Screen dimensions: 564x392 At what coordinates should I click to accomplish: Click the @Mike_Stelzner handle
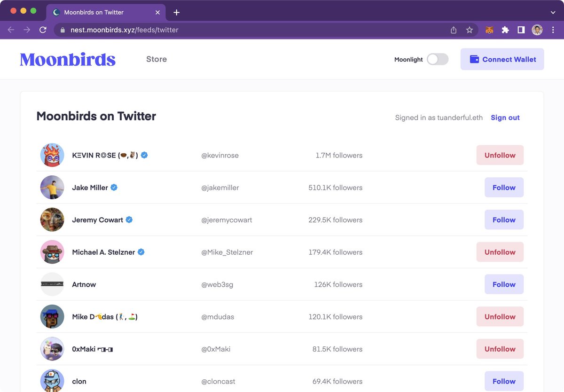click(227, 252)
